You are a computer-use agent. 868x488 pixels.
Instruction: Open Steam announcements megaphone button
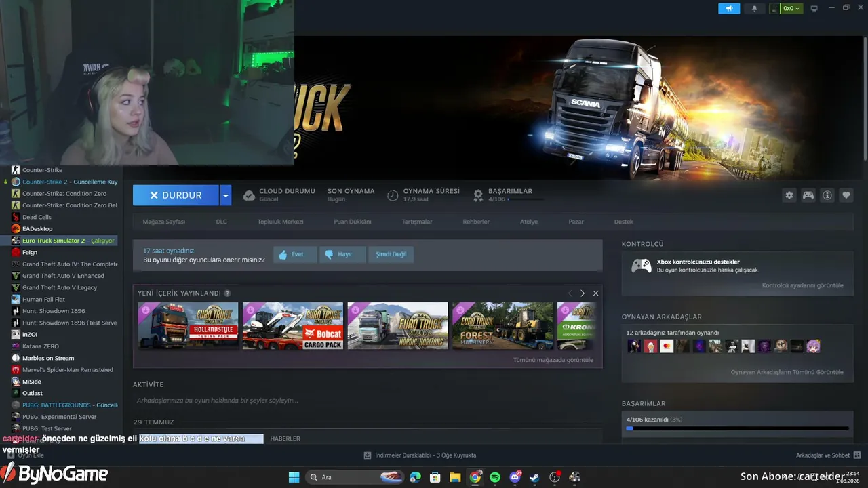pos(729,9)
